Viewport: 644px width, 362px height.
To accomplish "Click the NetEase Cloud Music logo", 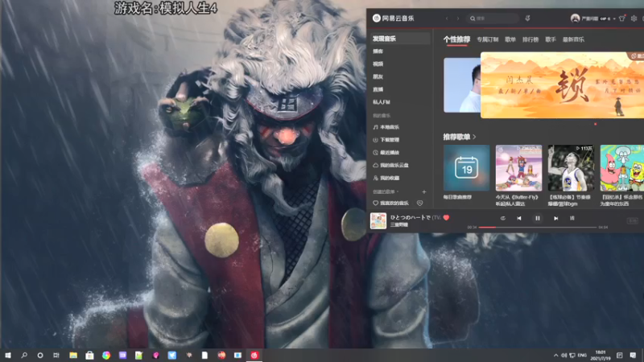I will pos(393,18).
